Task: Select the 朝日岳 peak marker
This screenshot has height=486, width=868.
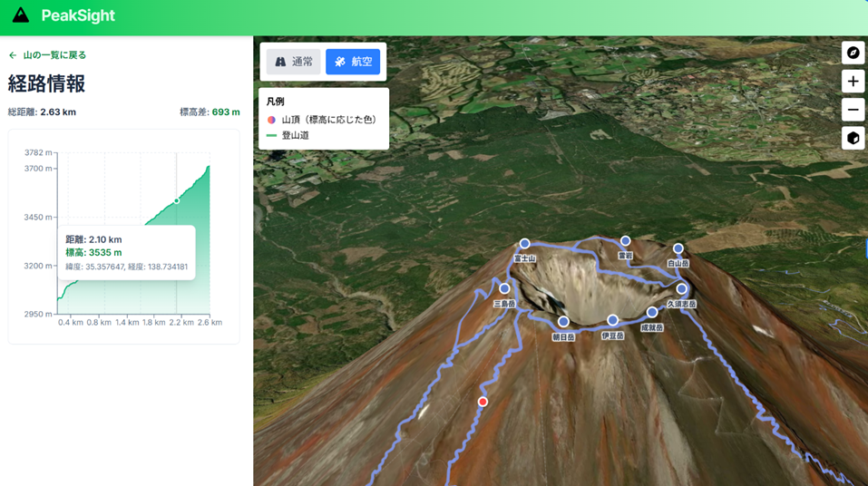Action: coord(563,322)
